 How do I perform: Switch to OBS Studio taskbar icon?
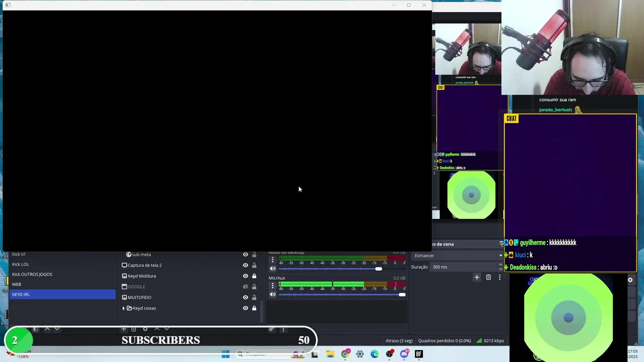tap(389, 354)
